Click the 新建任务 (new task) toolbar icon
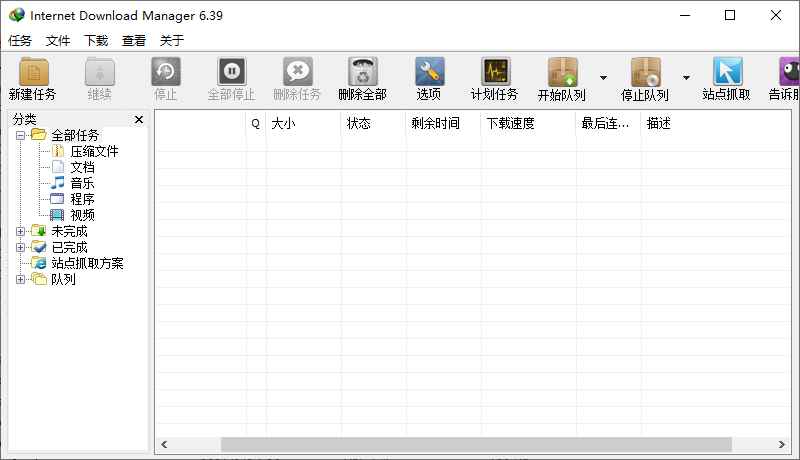Screen dimensions: 800x460 pyautogui.click(x=34, y=72)
